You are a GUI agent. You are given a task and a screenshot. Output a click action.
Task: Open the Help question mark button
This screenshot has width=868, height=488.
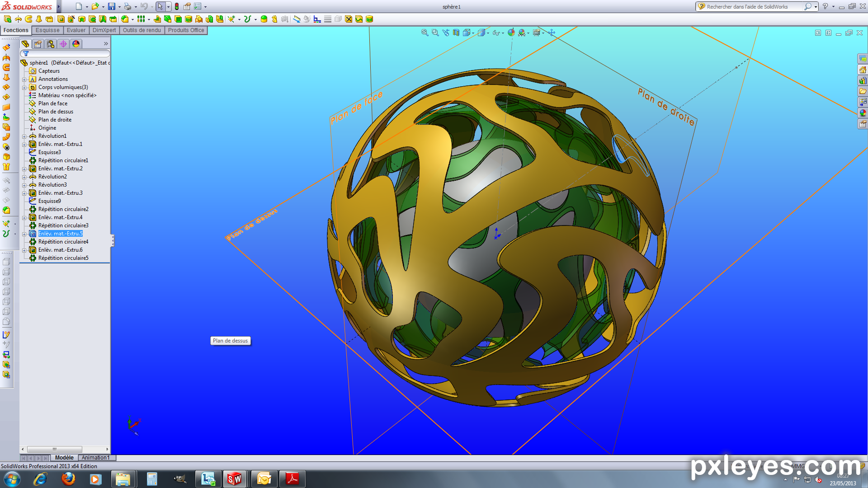tap(825, 6)
